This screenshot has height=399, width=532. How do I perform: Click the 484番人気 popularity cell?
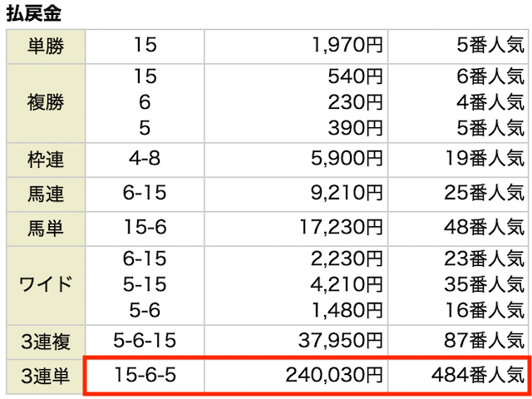[x=478, y=376]
